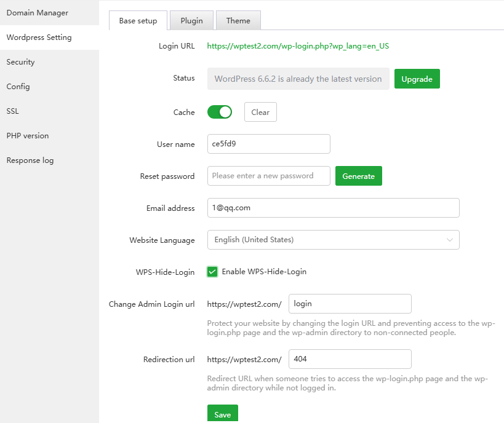The image size is (504, 423).
Task: Switch to the Plugin tab
Action: point(191,20)
